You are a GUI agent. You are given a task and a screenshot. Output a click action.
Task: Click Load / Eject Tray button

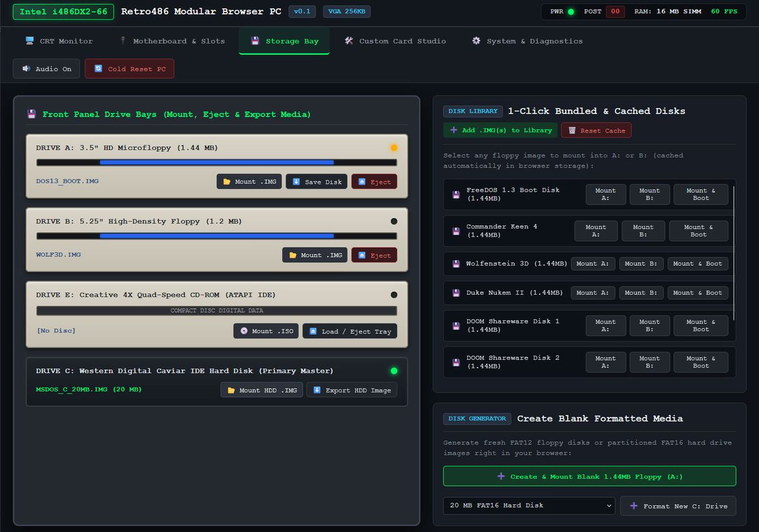(x=350, y=331)
